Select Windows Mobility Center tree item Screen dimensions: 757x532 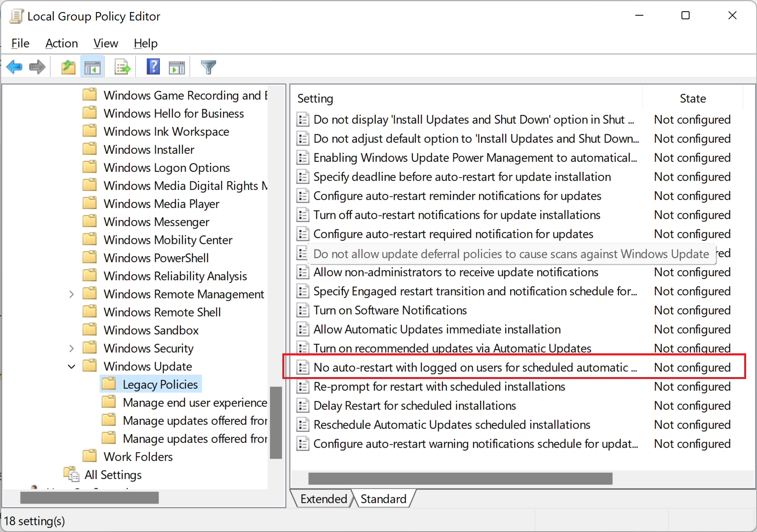[168, 240]
